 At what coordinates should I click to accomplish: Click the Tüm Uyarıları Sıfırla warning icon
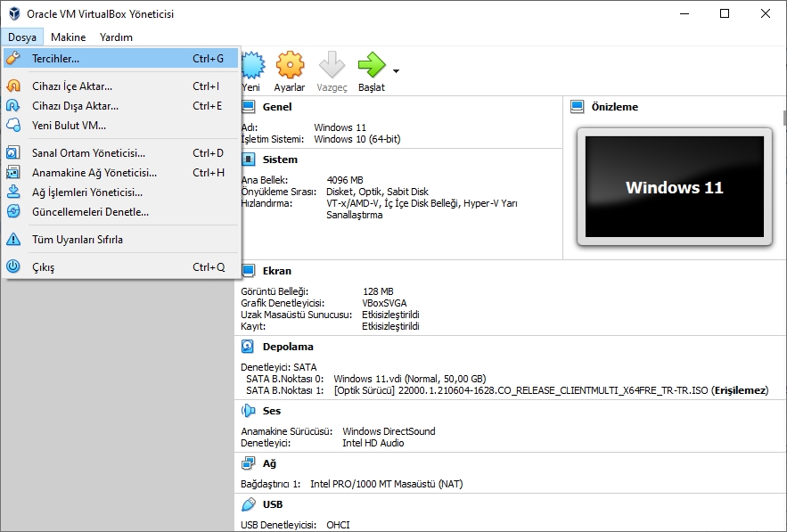click(13, 239)
